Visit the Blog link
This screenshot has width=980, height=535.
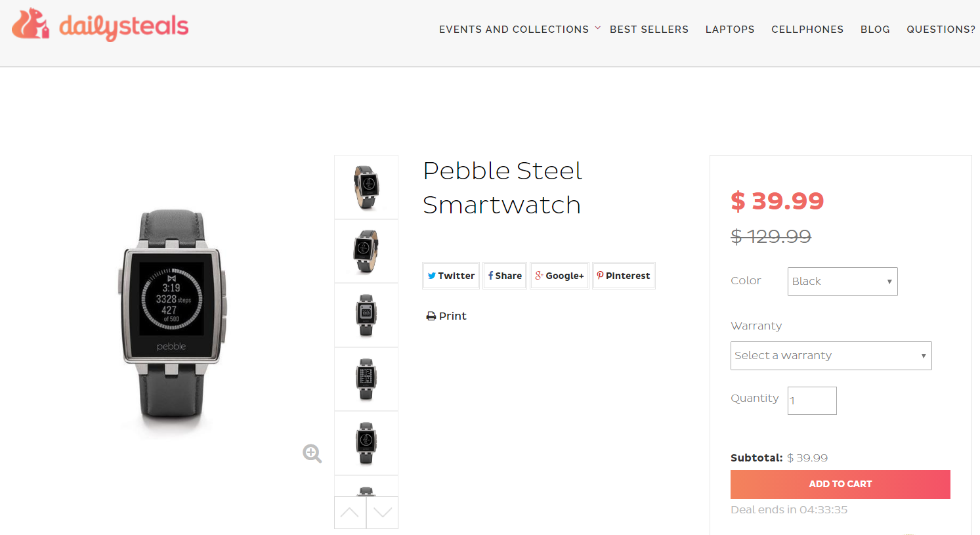pyautogui.click(x=875, y=30)
